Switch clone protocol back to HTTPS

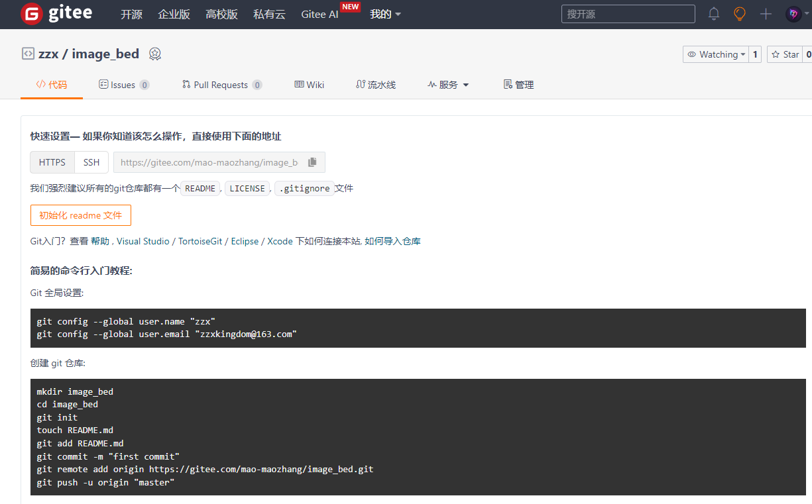(52, 162)
